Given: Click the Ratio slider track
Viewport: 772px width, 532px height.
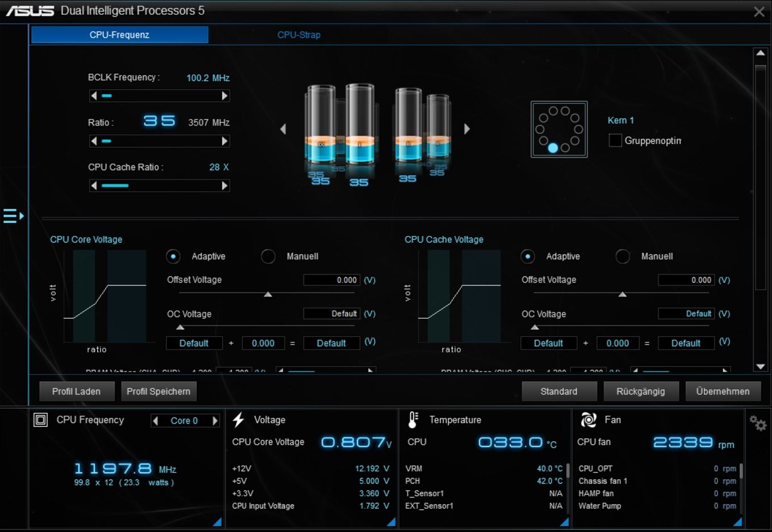Looking at the screenshot, I should [x=160, y=141].
